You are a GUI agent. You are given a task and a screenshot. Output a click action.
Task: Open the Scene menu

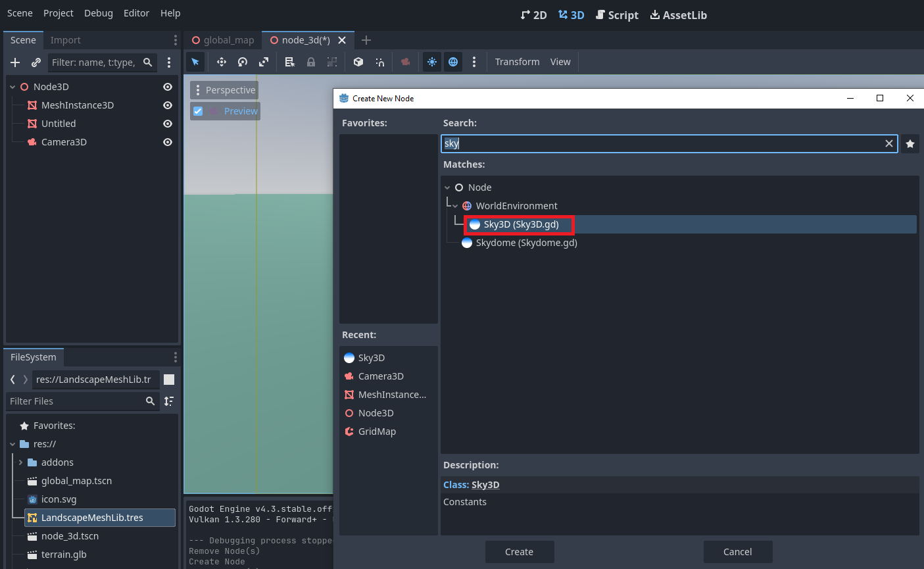click(20, 13)
